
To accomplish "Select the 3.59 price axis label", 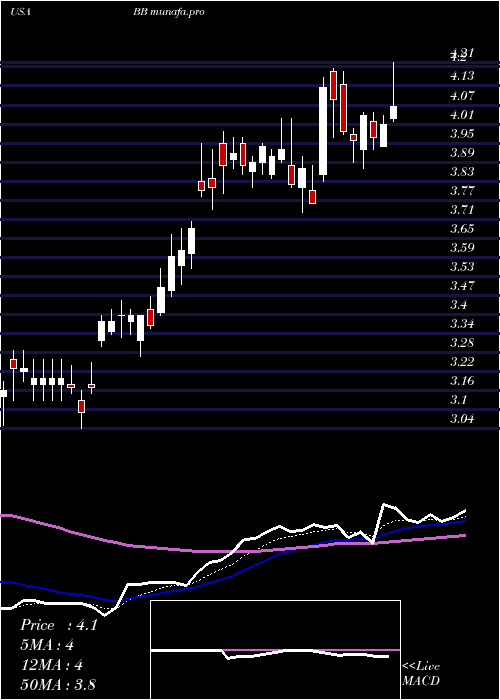I will click(462, 248).
